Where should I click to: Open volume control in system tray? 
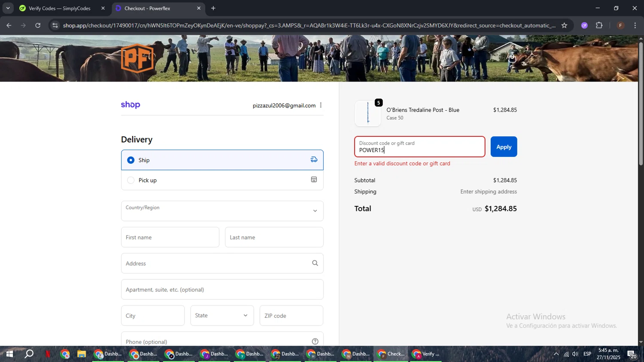[575, 354]
